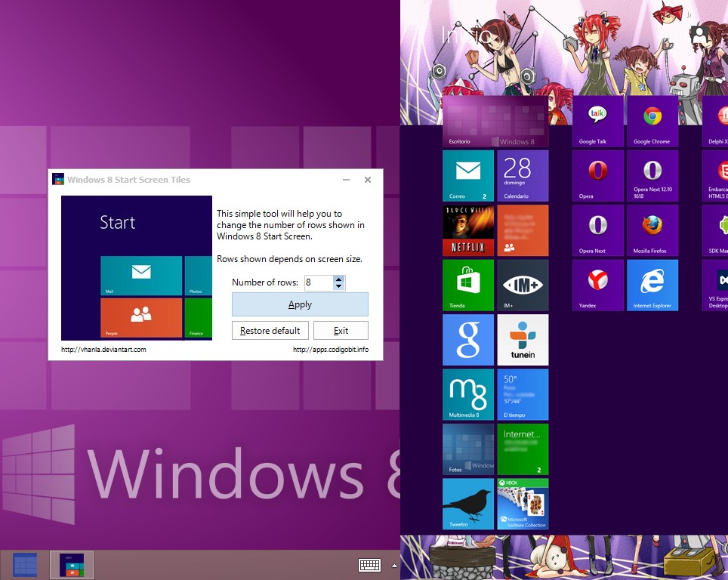Open Microsoft Solitaire Collection tile
Image resolution: width=728 pixels, height=580 pixels.
pos(523,504)
